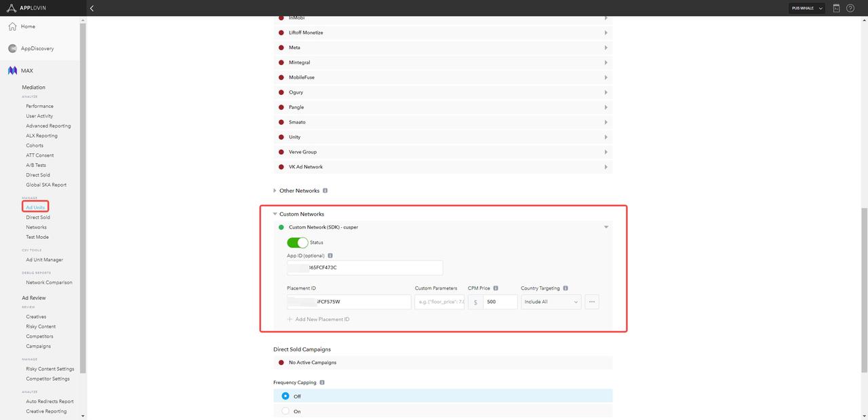
Task: Open the help question mark icon
Action: coord(850,8)
